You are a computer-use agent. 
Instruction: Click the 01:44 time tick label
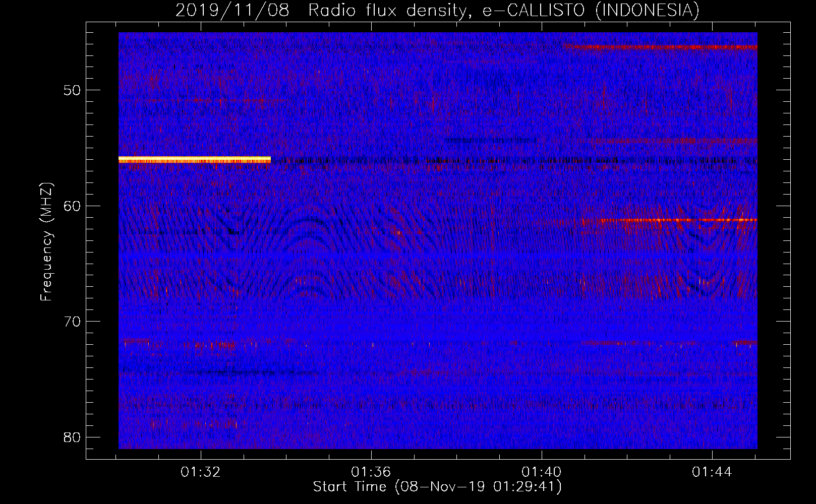[712, 472]
